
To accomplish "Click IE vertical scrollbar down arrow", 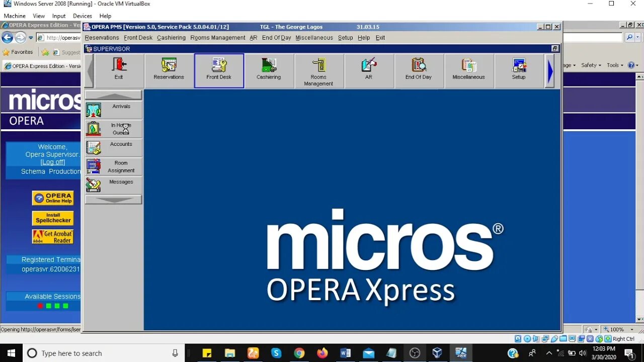I will coord(639,319).
